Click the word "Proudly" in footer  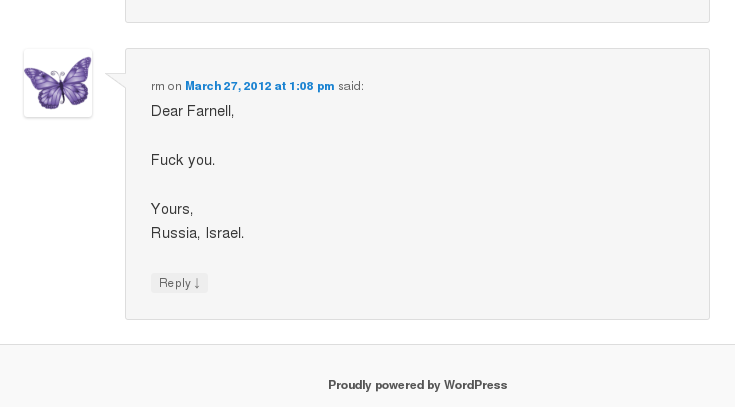[349, 385]
